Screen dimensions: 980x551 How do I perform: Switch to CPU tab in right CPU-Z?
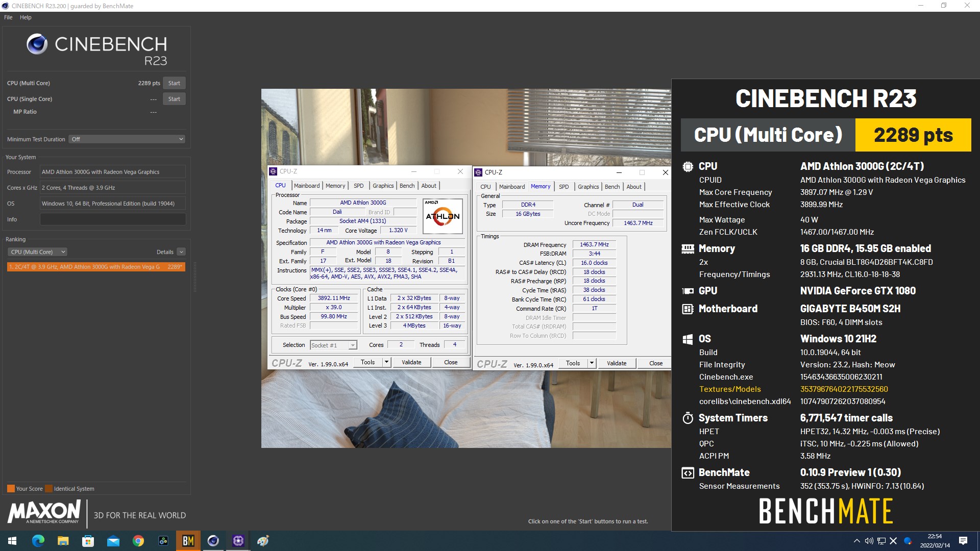[x=485, y=187]
